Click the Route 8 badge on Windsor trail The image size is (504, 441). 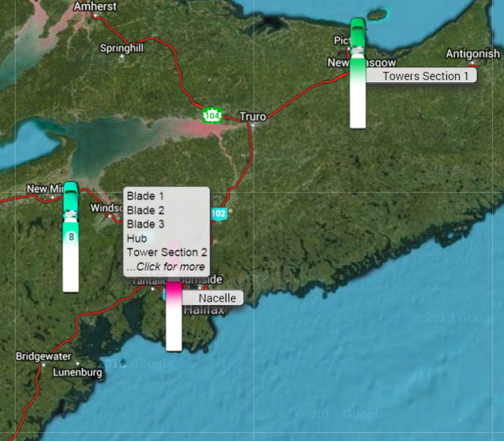(x=71, y=237)
